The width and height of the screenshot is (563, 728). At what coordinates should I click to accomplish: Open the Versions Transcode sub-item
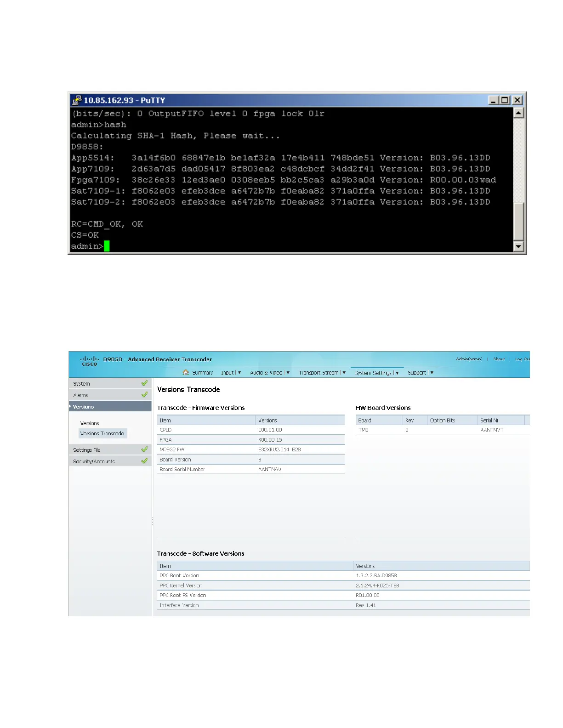[x=102, y=433]
